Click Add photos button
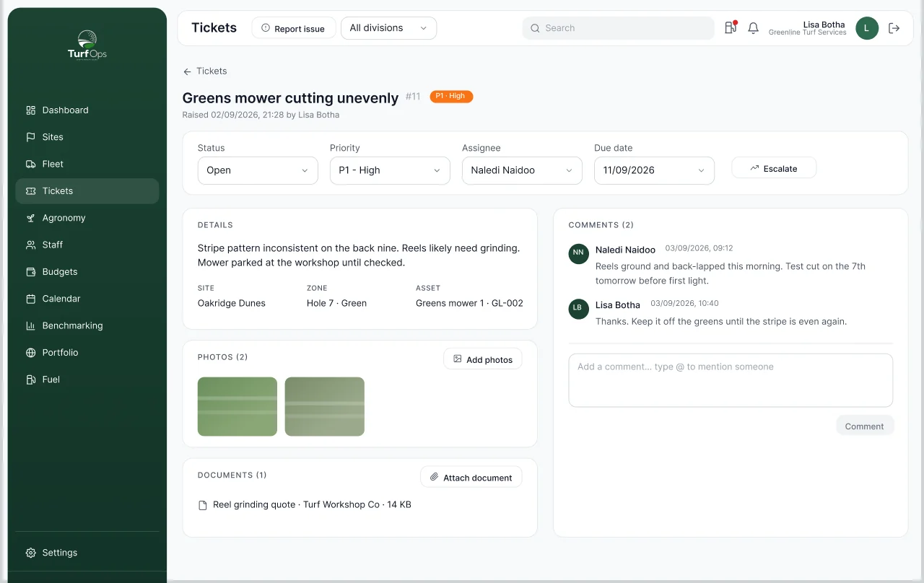This screenshot has height=583, width=924. (483, 359)
